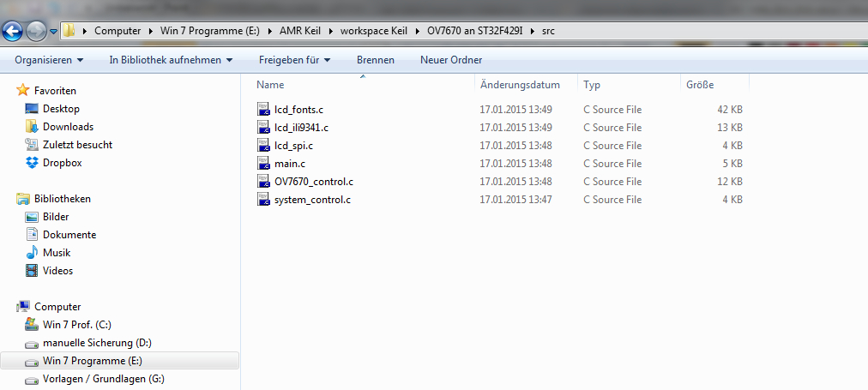Open the Freigeben für dropdown
The height and width of the screenshot is (390, 868).
294,60
